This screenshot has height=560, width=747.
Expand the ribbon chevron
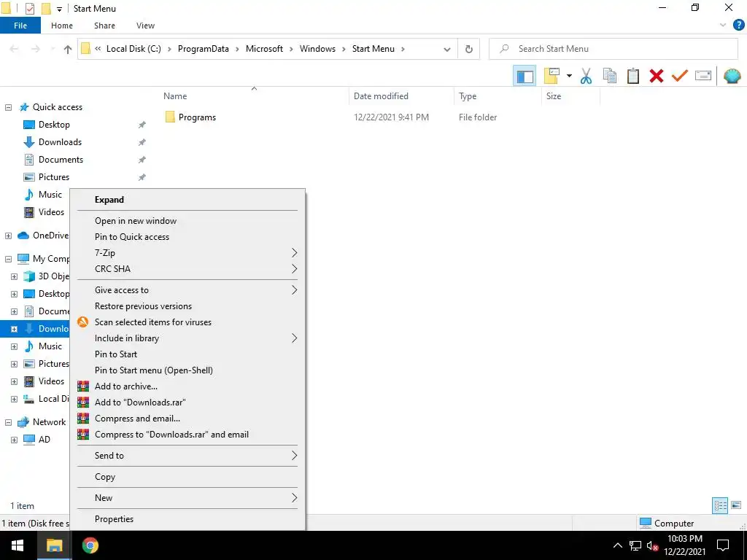(723, 26)
